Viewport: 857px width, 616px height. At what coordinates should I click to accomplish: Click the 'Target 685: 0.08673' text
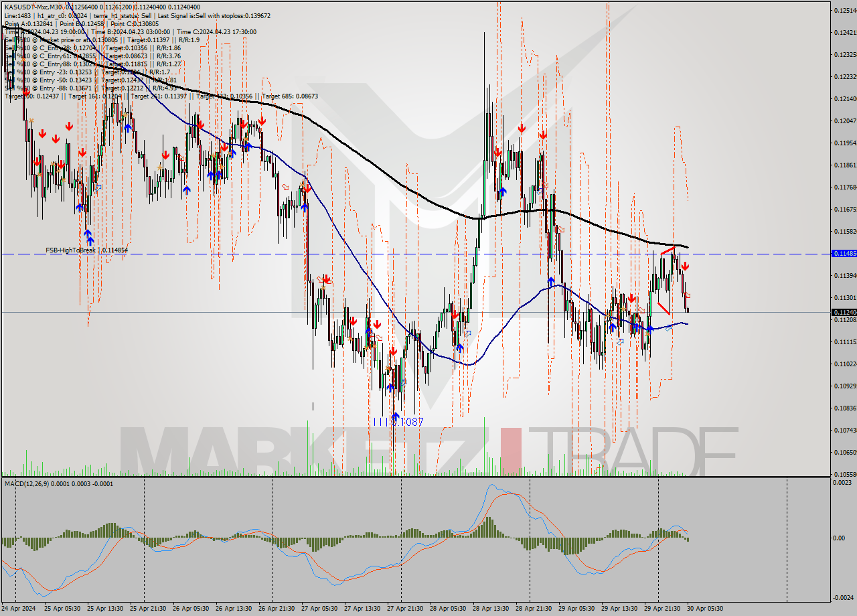click(x=290, y=96)
